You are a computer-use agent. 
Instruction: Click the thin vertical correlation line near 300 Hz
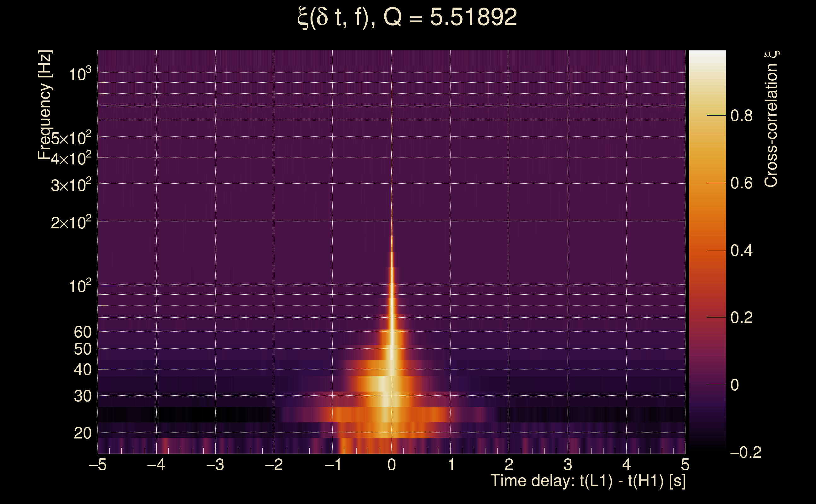[392, 183]
